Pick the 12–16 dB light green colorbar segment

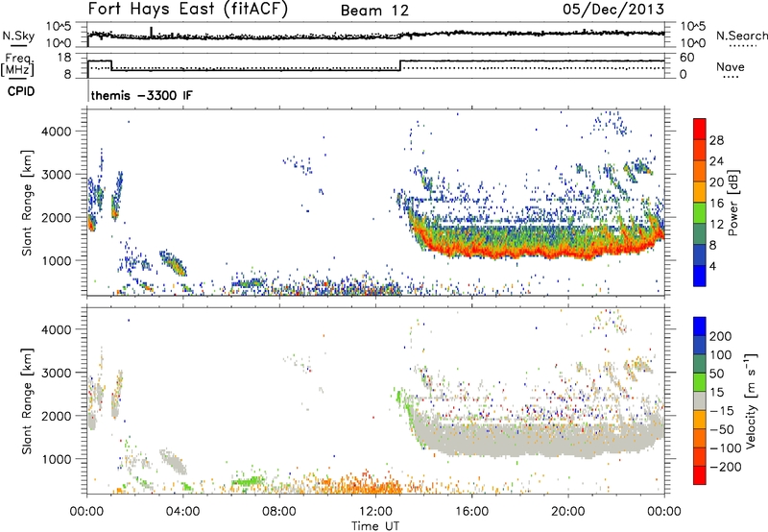700,212
